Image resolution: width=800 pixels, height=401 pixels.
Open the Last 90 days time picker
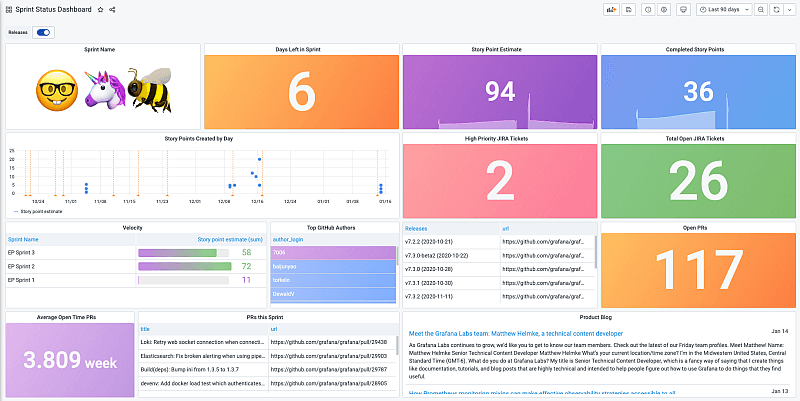(724, 10)
